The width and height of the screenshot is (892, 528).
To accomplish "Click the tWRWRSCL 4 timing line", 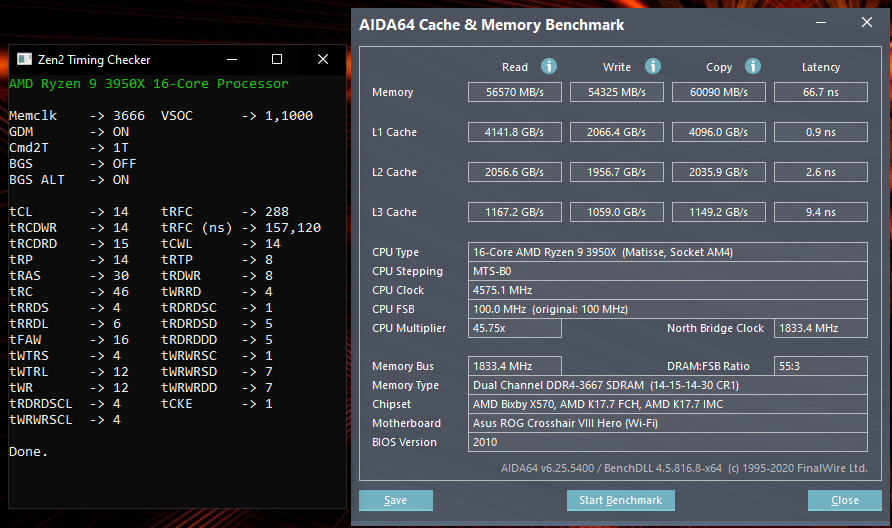I will click(65, 419).
